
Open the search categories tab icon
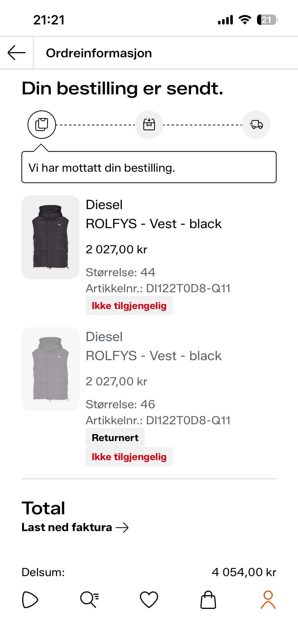click(89, 599)
